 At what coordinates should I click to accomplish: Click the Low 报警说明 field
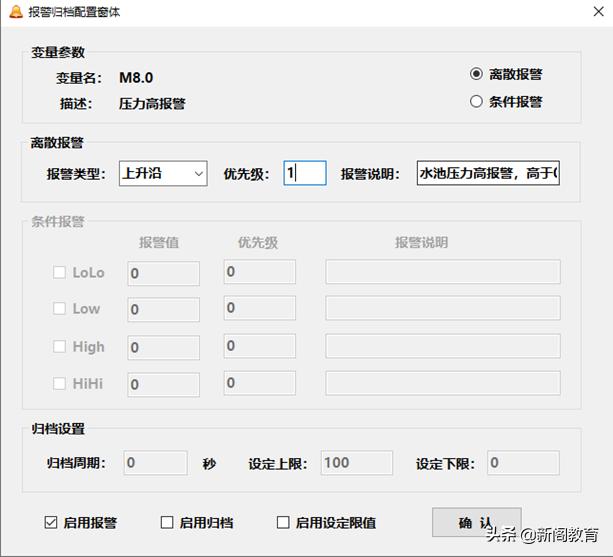(443, 308)
